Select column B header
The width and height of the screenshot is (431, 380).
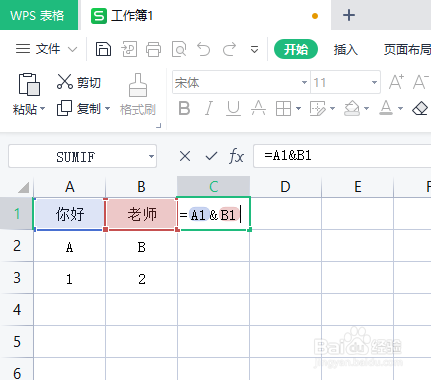point(141,187)
